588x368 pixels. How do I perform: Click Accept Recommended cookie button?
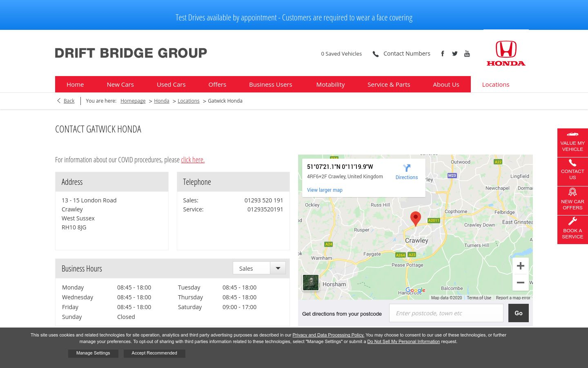(154, 353)
